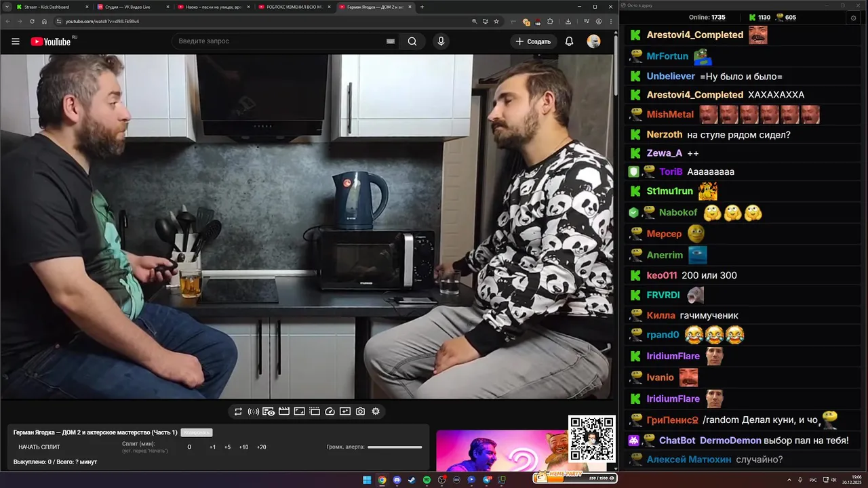Click the Создать button on YouTube
Viewport: 868px width, 488px height.
(x=533, y=41)
